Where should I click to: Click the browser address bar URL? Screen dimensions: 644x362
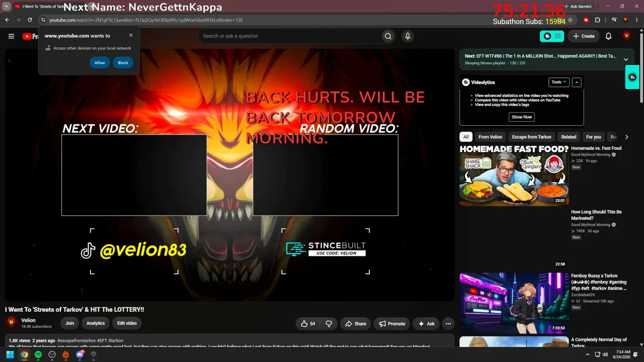(x=146, y=20)
